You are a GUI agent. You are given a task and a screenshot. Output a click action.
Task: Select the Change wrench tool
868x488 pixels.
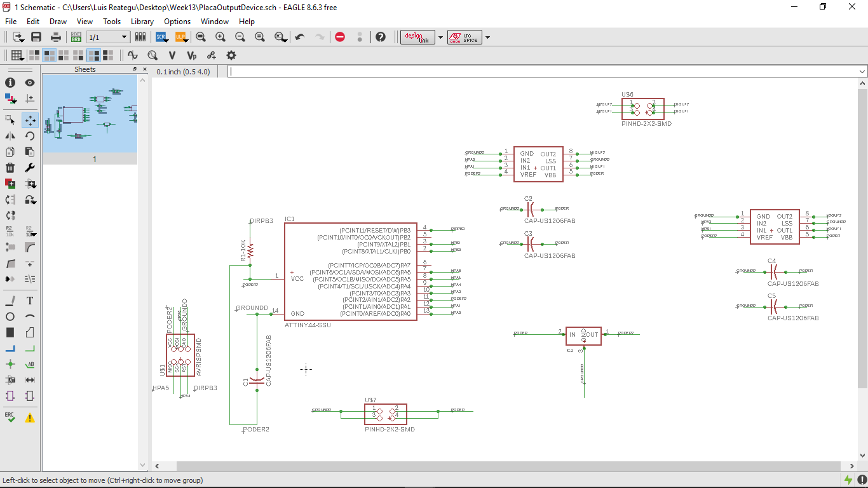30,168
